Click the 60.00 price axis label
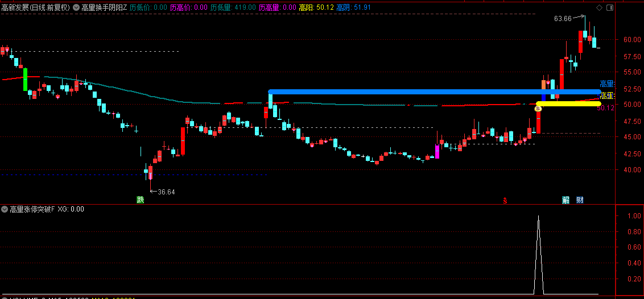This screenshot has height=299, width=644. [x=631, y=40]
